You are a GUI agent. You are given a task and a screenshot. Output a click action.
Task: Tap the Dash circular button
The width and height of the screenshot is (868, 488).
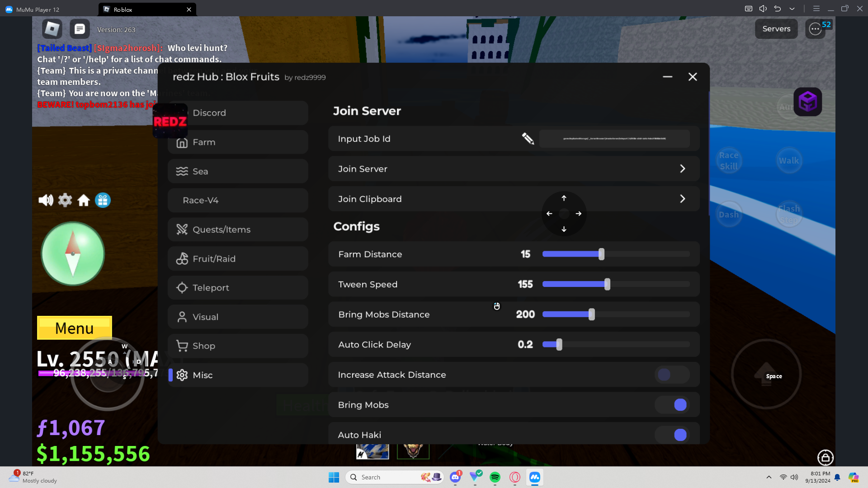(x=729, y=214)
